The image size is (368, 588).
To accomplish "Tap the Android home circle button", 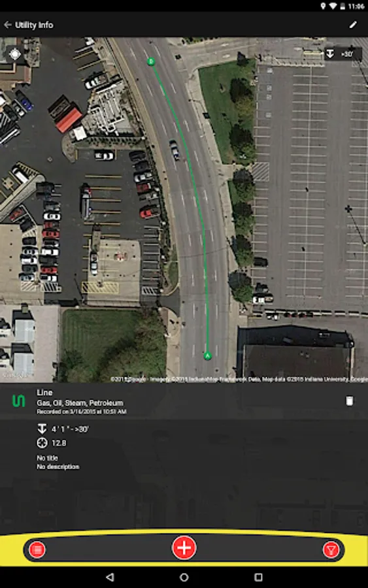I will pos(184,577).
